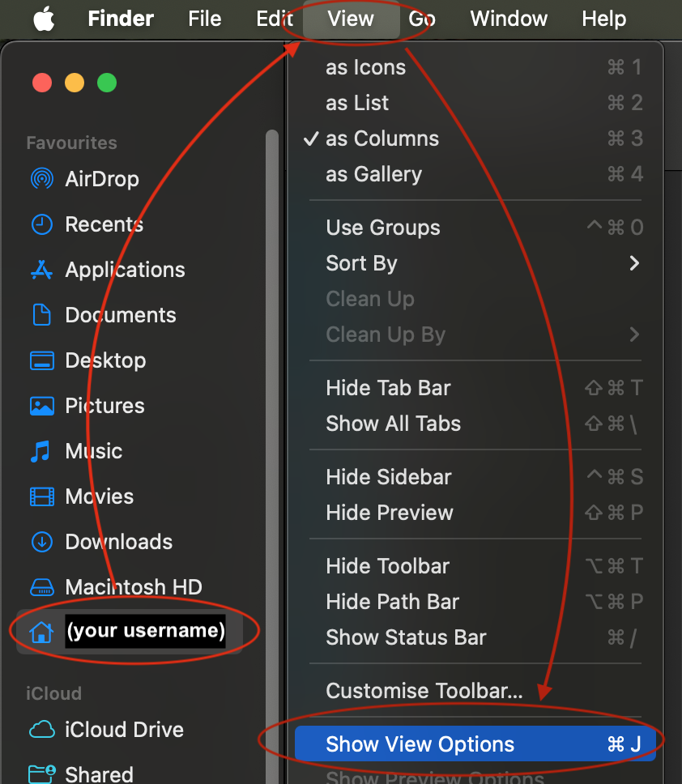The image size is (682, 784).
Task: Toggle Hide Sidebar
Action: 475,477
